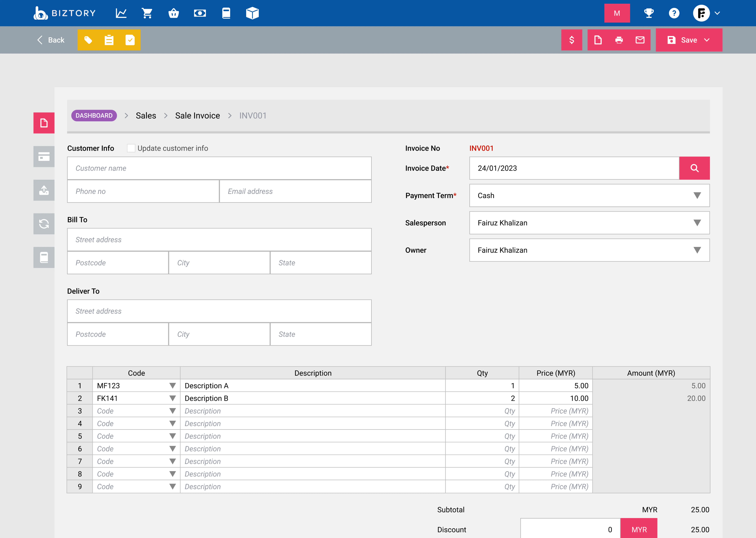Click the DASHBOARD badge link
Image resolution: width=756 pixels, height=538 pixels.
[94, 116]
